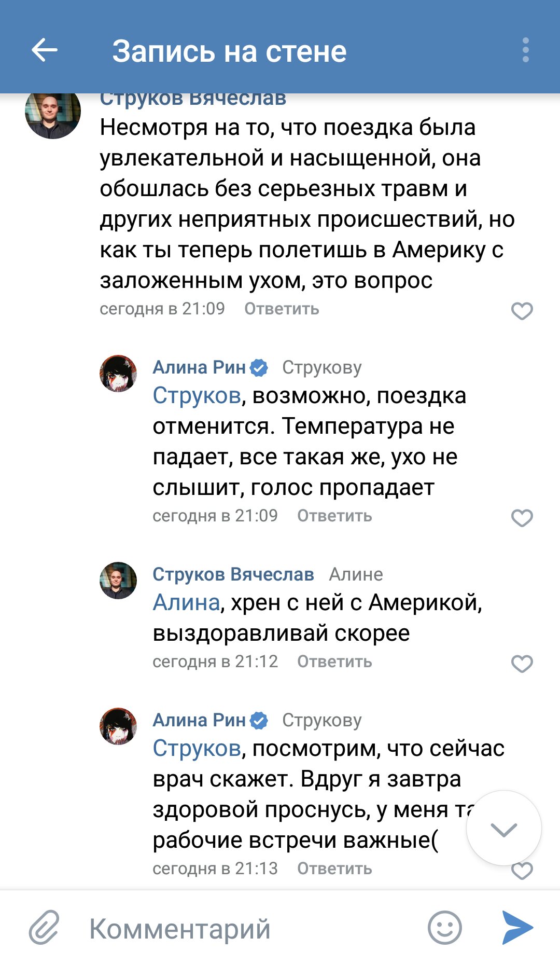This screenshot has width=560, height=965.
Task: Like the 'выздоравливай скорее' reply
Action: (522, 664)
